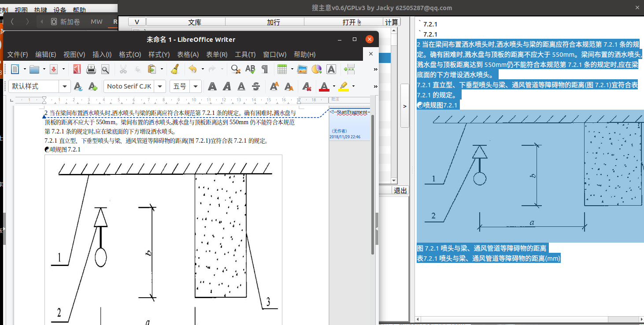Click 打开 button in 搜主意 window
This screenshot has width=644, height=325.
click(x=344, y=22)
